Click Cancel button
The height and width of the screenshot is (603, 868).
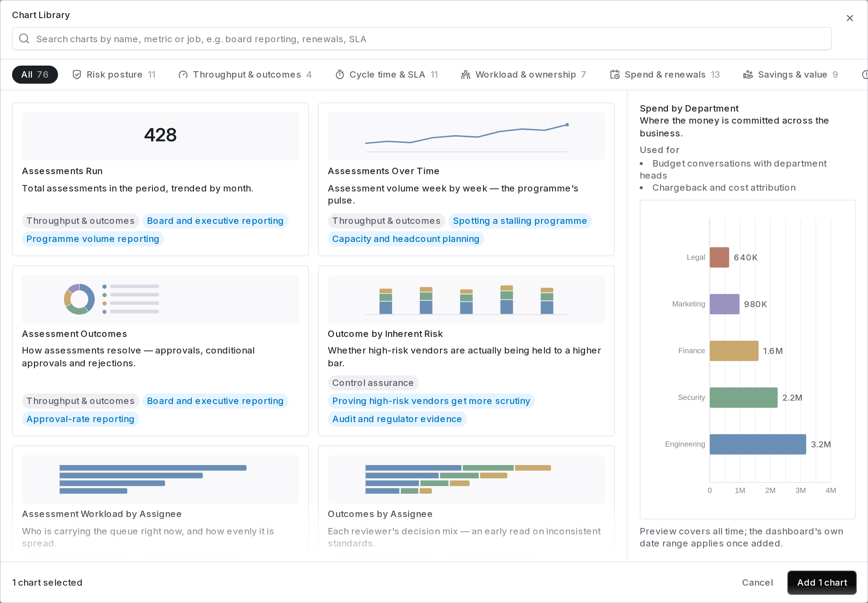point(757,583)
